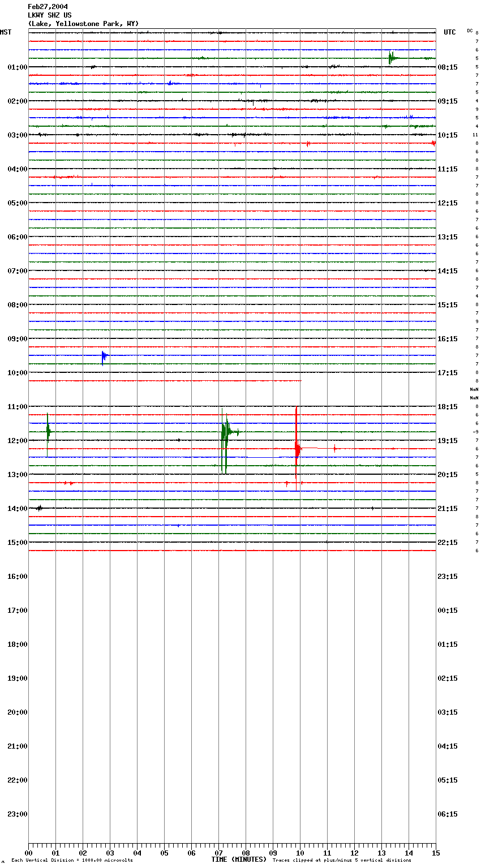Click the UTC timezone label
Image resolution: width=481 pixels, height=868 pixels.
[450, 32]
